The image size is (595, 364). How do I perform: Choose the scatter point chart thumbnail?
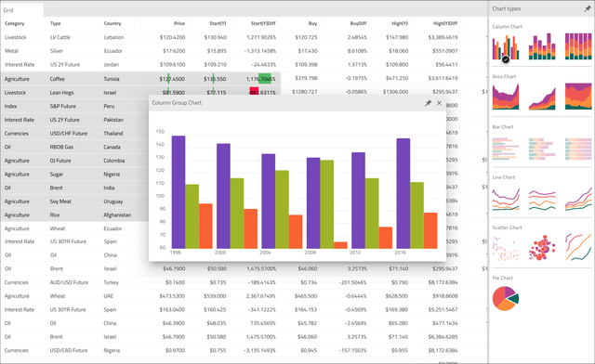click(506, 248)
